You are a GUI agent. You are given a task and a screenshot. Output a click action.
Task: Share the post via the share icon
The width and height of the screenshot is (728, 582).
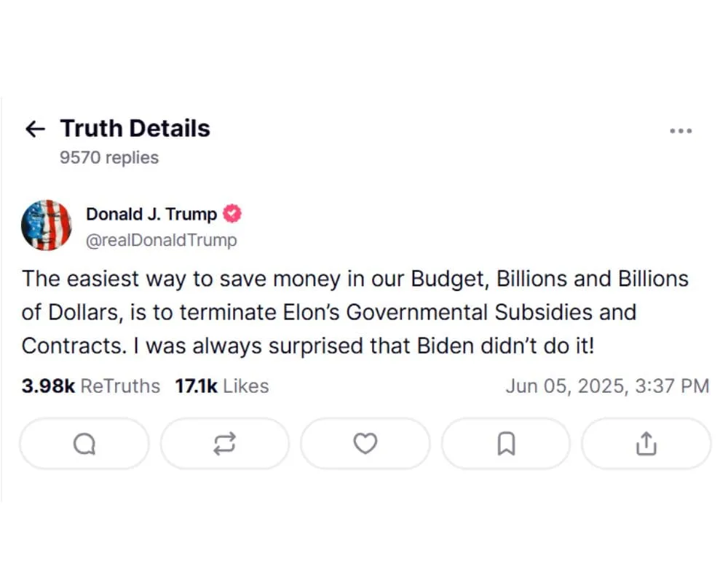point(646,443)
